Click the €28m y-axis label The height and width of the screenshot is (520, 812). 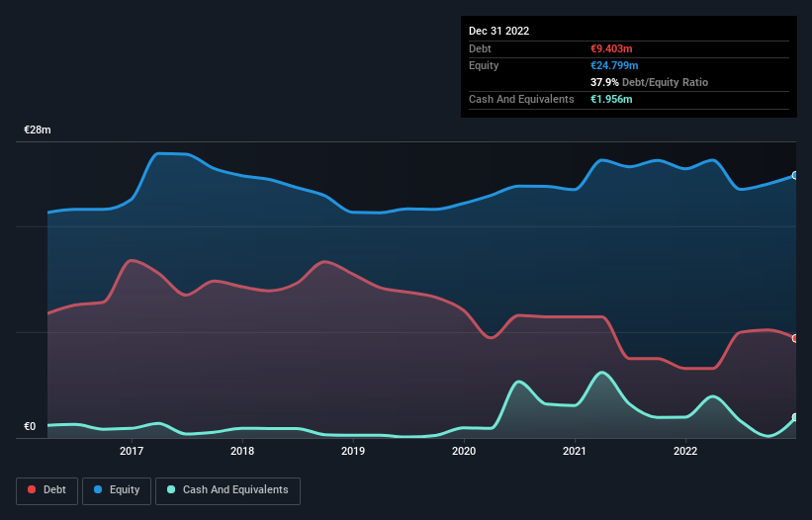pos(38,130)
